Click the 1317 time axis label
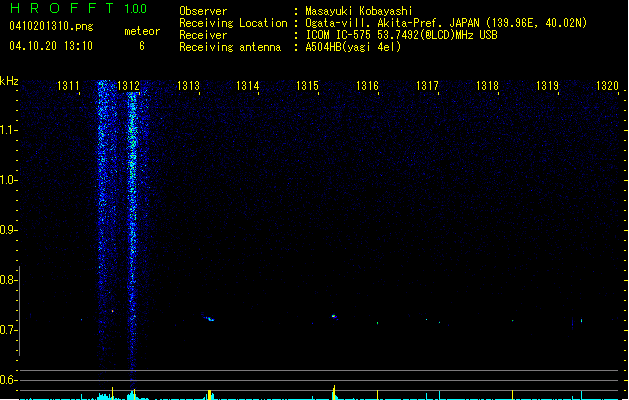 [427, 85]
